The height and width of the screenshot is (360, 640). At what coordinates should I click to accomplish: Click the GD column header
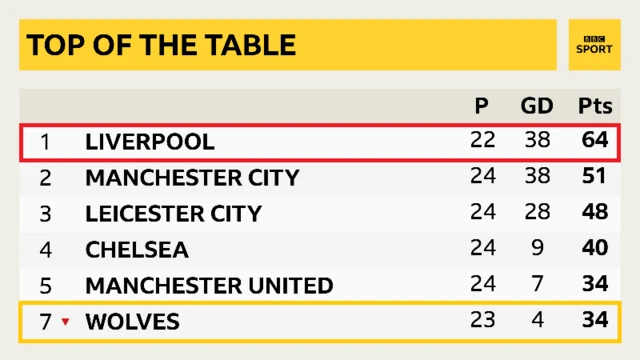pos(537,106)
